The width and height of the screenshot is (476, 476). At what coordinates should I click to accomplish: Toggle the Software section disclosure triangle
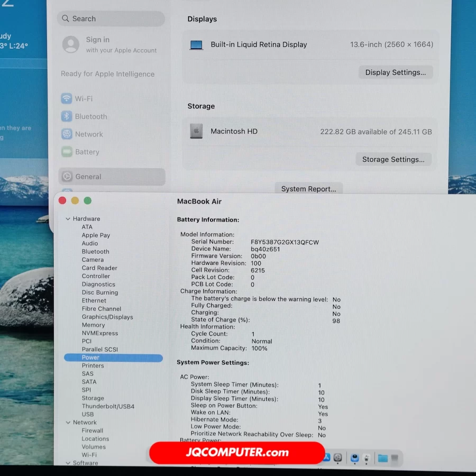coord(68,463)
